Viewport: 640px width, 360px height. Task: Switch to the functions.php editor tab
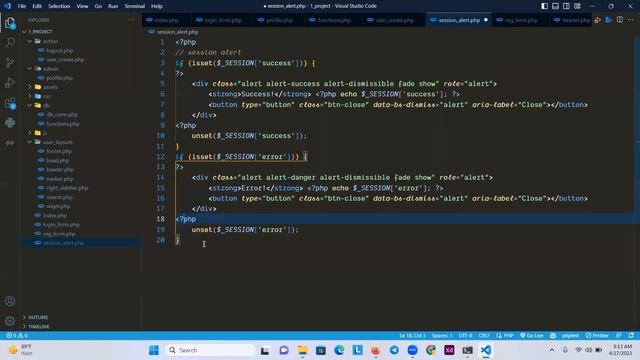[334, 20]
